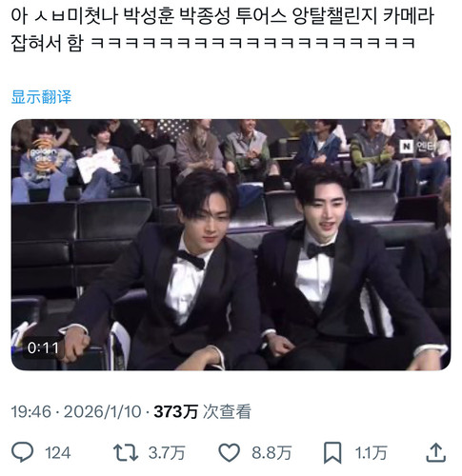This screenshot has height=476, width=462.
Task: Click the 1.1万 bookmarks count
Action: [x=371, y=453]
